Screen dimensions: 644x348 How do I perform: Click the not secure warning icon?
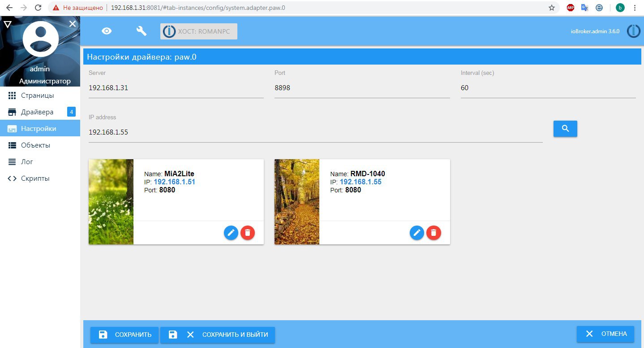56,8
